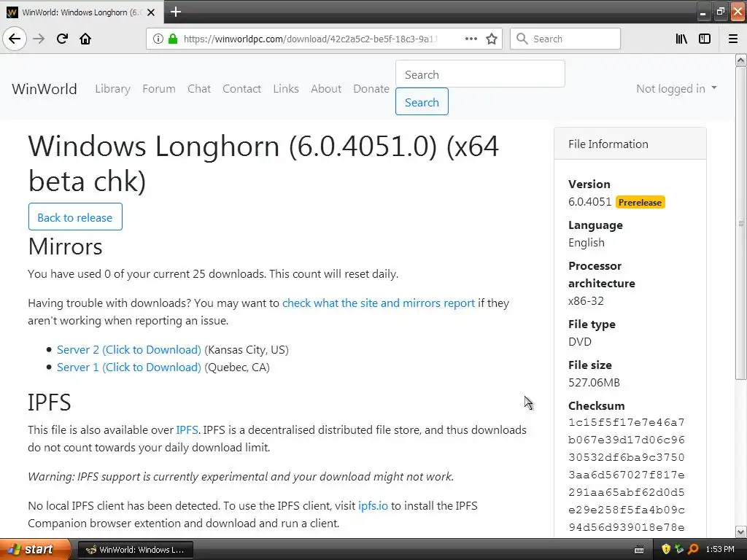This screenshot has height=560, width=747.
Task: Click the Back to release button
Action: click(x=75, y=217)
